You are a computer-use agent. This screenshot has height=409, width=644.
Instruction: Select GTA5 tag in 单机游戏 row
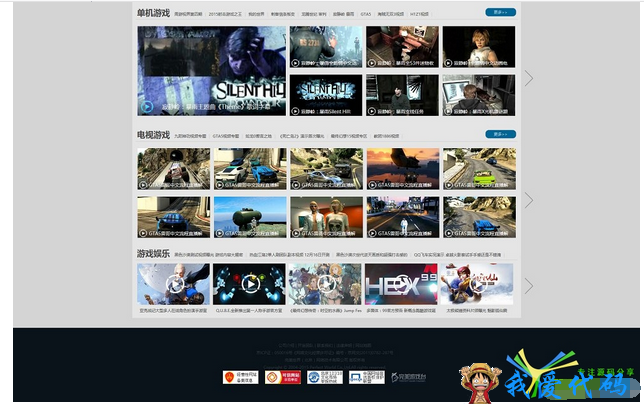[x=366, y=14]
